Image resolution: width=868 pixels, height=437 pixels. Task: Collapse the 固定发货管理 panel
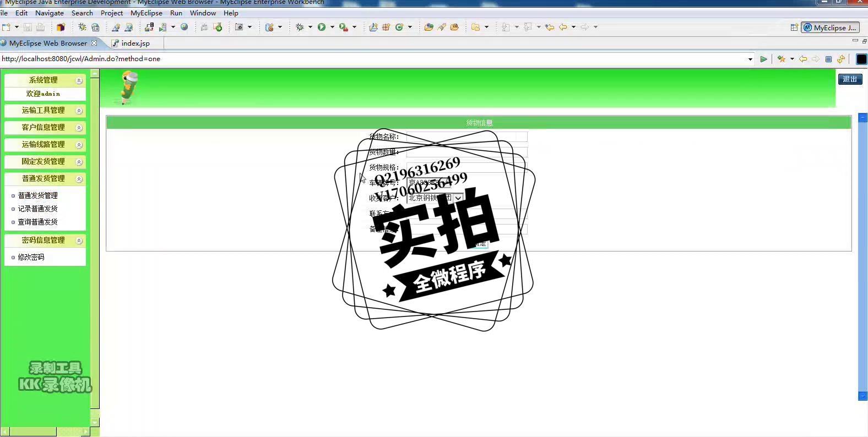pyautogui.click(x=79, y=162)
